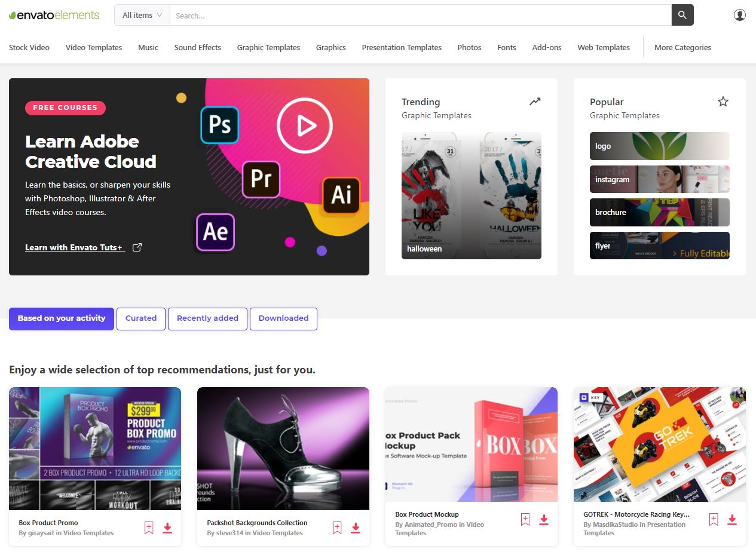Open Music category

pos(148,47)
